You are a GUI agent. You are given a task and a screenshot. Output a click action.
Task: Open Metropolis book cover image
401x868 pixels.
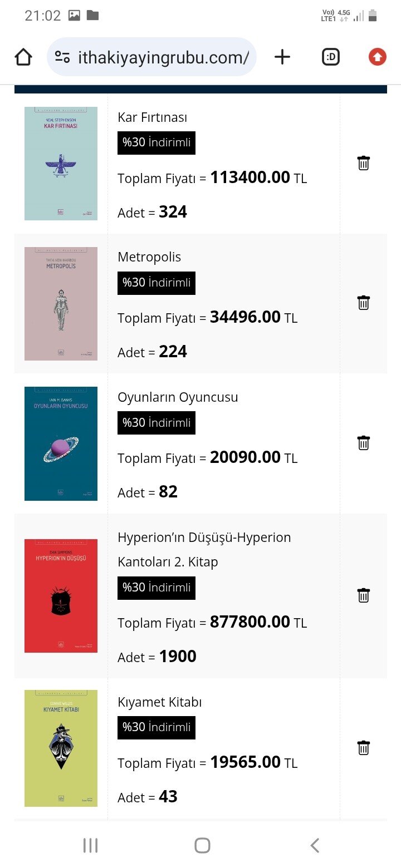click(x=61, y=304)
